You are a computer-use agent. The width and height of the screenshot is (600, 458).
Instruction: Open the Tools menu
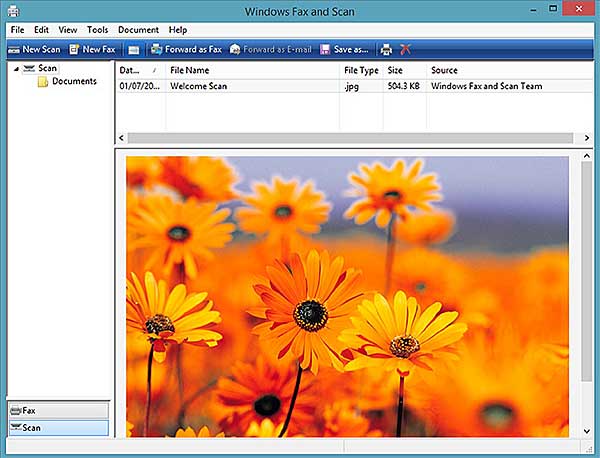coord(97,30)
